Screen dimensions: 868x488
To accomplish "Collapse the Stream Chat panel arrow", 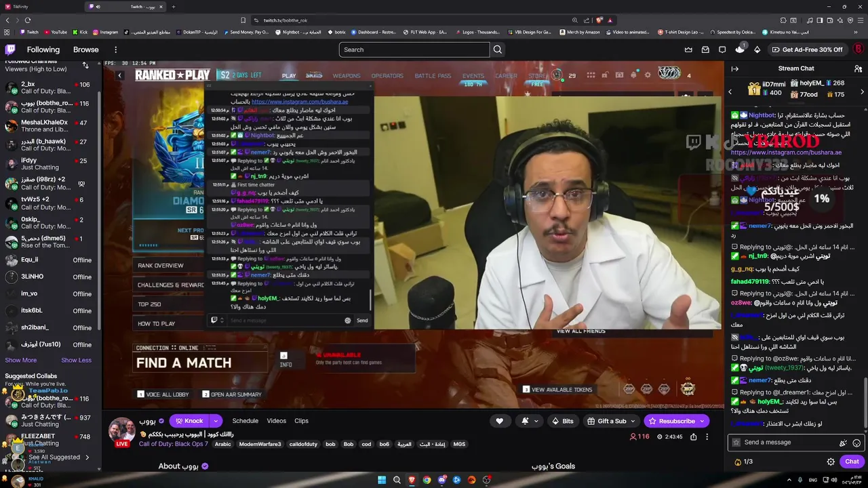I will (x=734, y=68).
